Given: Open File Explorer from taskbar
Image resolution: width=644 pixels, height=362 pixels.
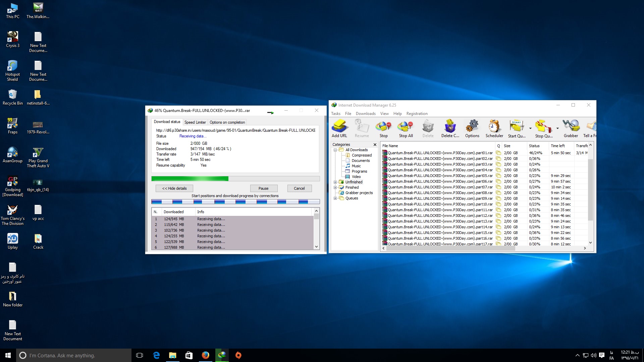Looking at the screenshot, I should (x=173, y=355).
